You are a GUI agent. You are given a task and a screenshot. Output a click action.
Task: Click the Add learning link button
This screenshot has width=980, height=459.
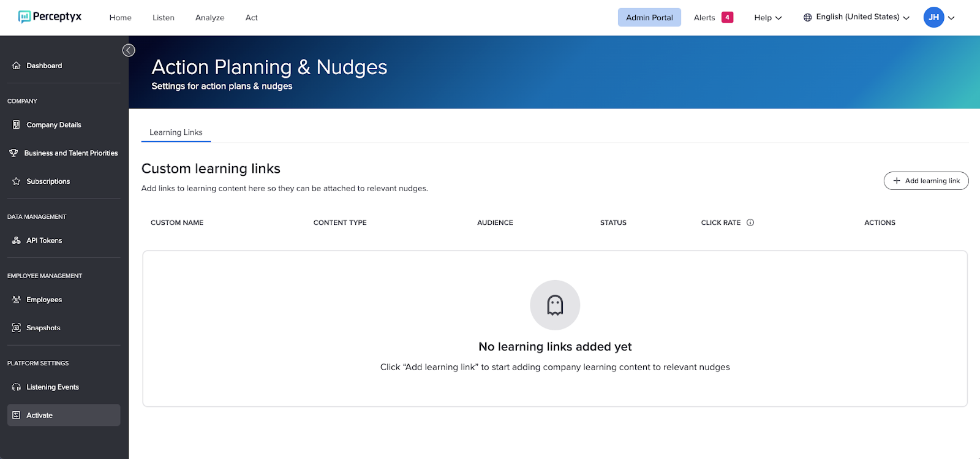[926, 181]
